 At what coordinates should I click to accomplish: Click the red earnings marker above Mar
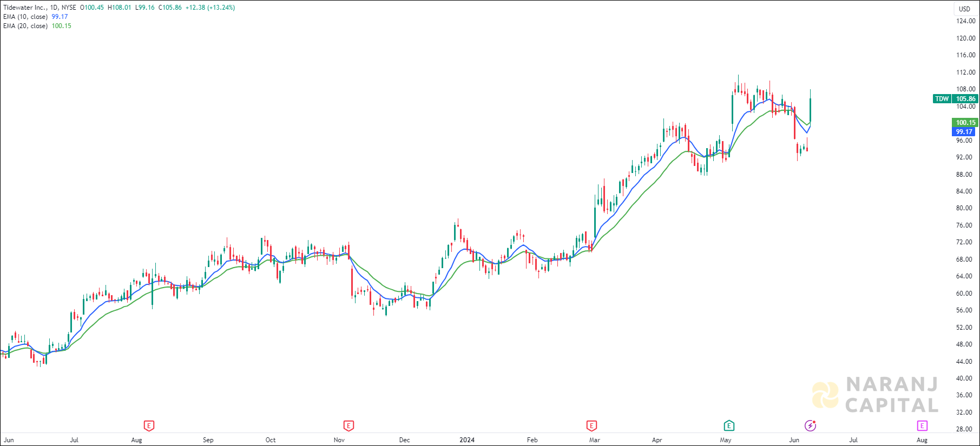click(591, 426)
